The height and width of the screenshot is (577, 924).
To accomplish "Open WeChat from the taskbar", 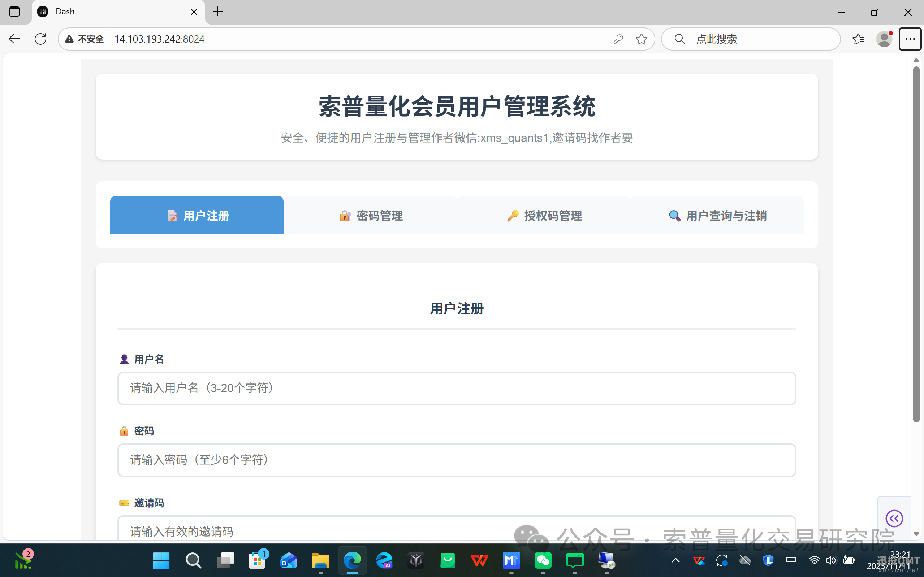I will pos(543,560).
